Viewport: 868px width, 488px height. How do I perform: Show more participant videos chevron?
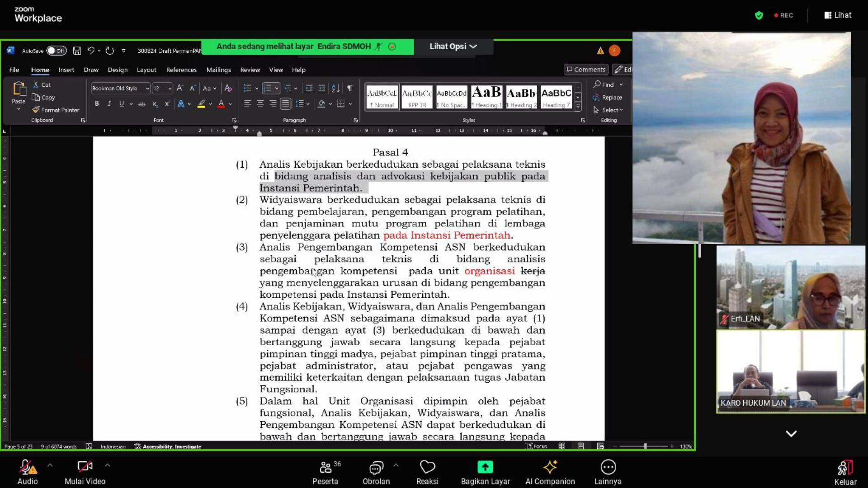coord(791,433)
